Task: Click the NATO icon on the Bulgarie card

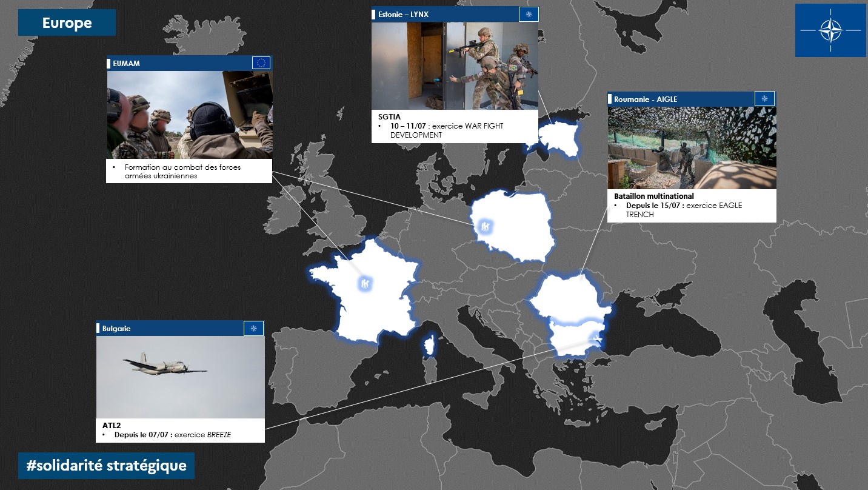Action: (253, 329)
